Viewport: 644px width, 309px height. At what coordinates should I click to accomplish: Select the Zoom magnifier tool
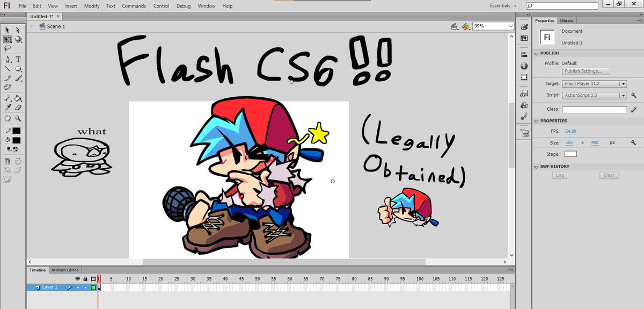pyautogui.click(x=18, y=118)
